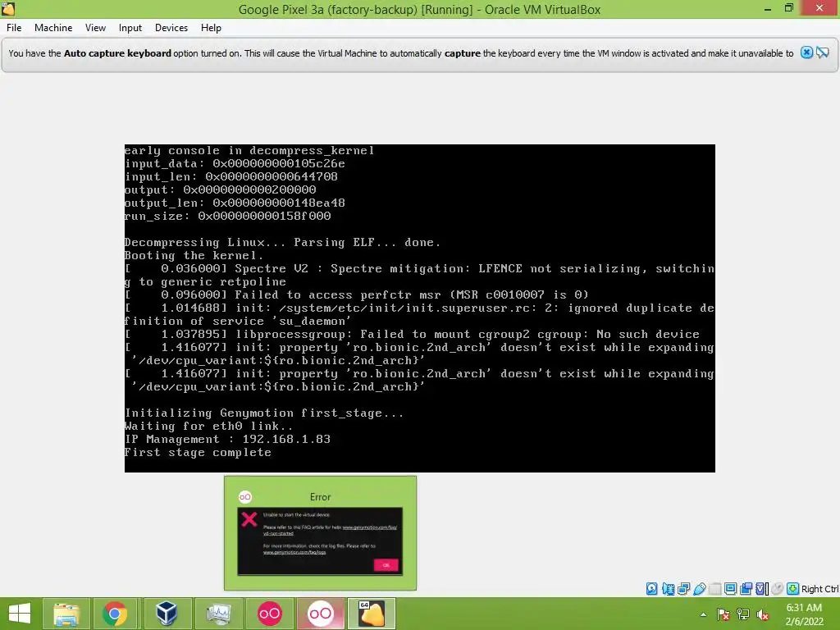Click the hard disk activity indicator

point(651,589)
